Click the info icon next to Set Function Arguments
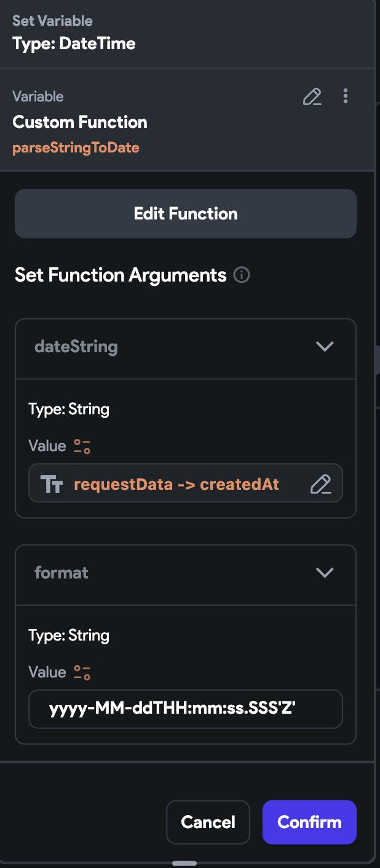 tap(242, 275)
